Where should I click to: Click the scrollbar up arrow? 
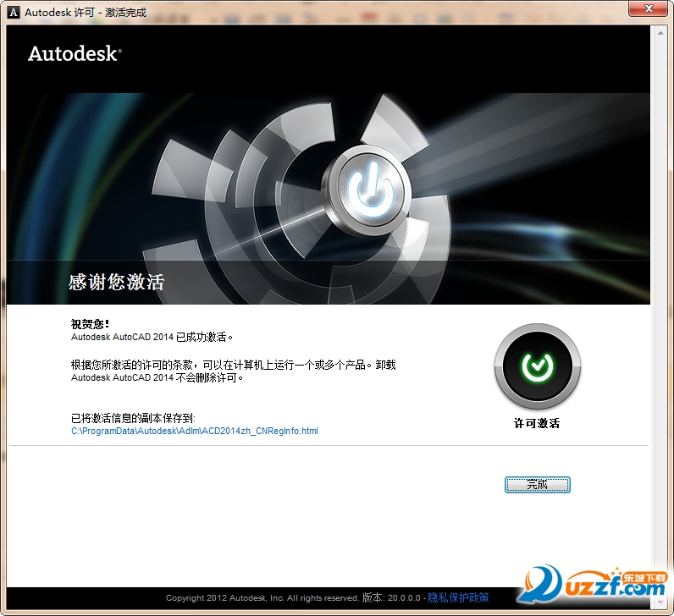660,33
